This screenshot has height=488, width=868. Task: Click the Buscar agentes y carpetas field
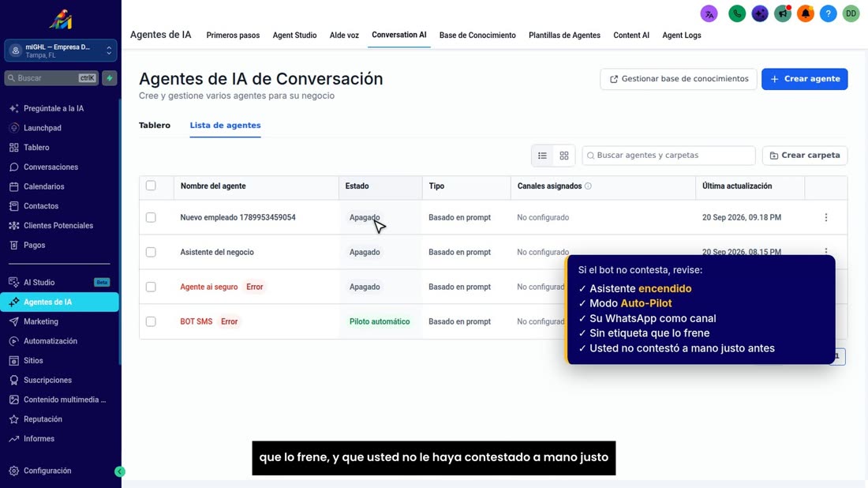pos(668,156)
